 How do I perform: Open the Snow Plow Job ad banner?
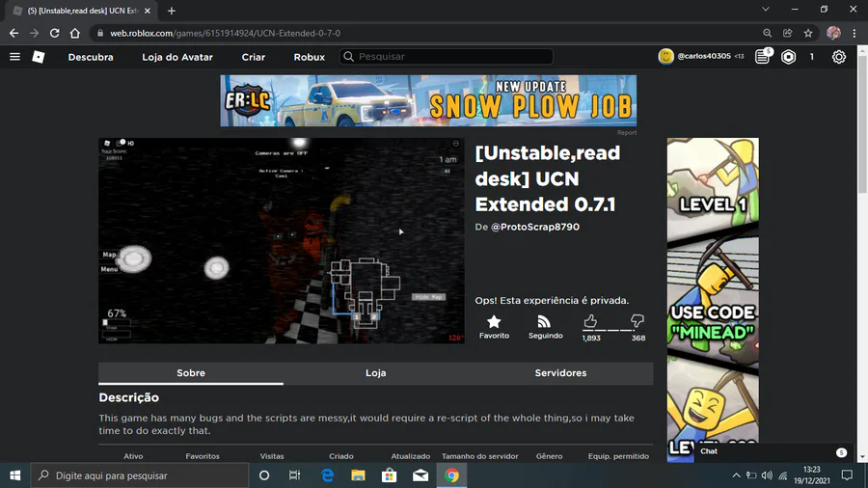tap(428, 100)
